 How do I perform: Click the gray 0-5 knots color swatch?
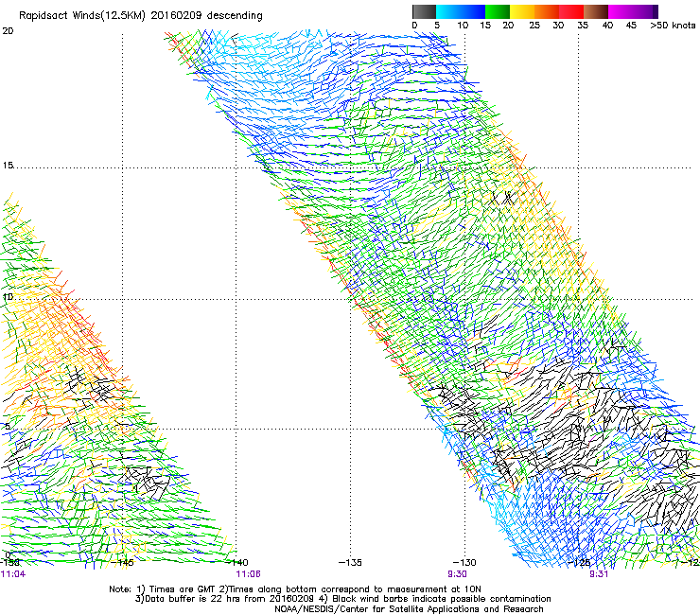tap(424, 11)
